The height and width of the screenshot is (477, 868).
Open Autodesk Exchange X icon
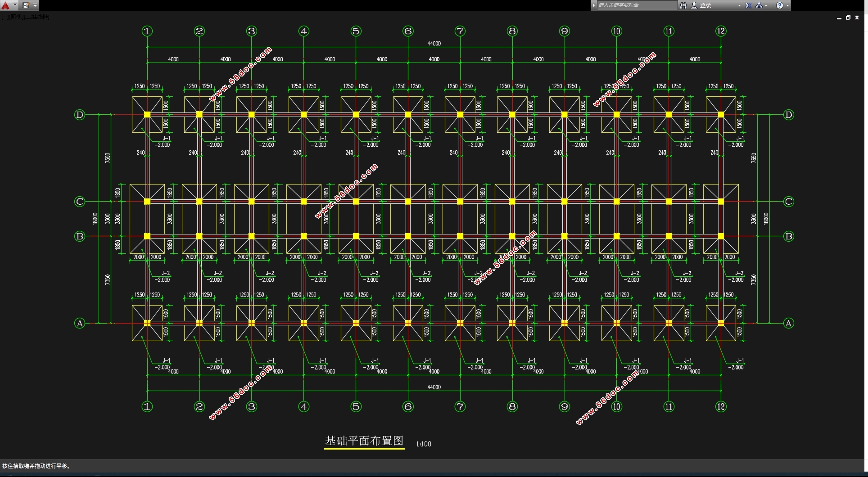[748, 5]
